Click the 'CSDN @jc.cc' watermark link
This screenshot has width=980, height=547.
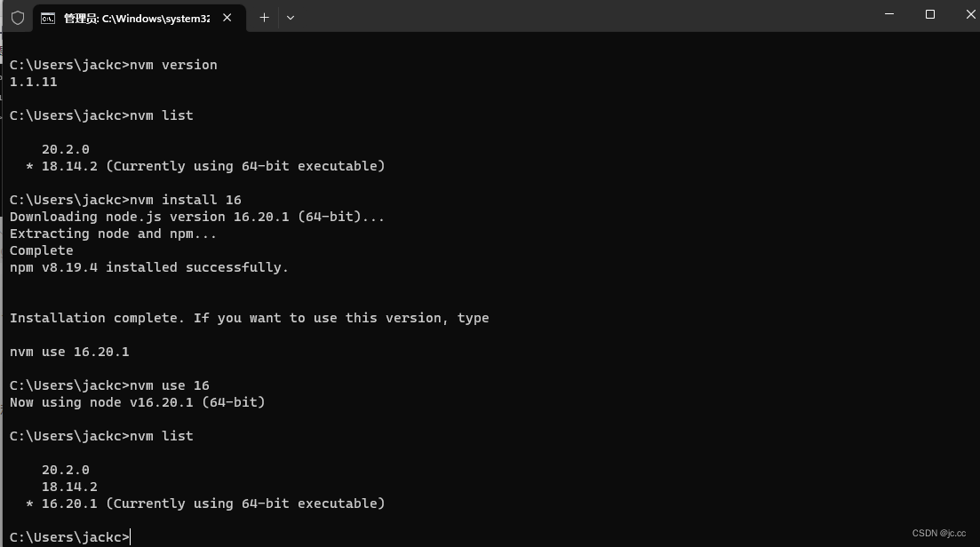937,533
